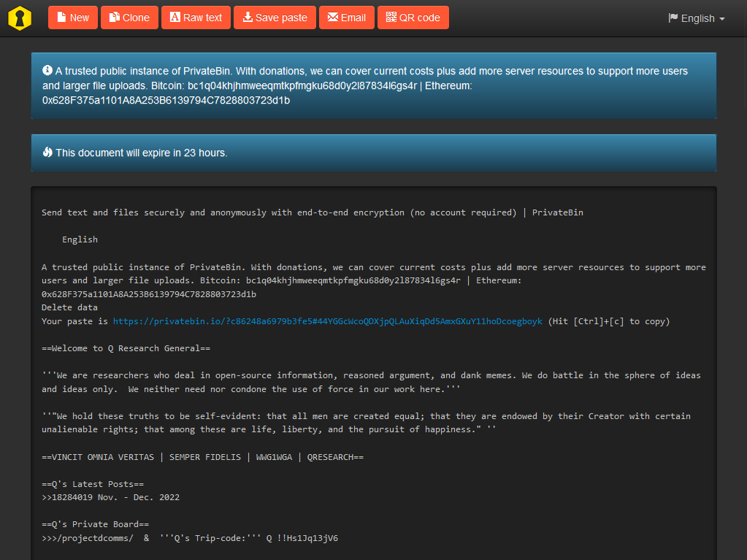This screenshot has height=560, width=747.
Task: Click the 'Delete data' line in paste
Action: point(69,307)
